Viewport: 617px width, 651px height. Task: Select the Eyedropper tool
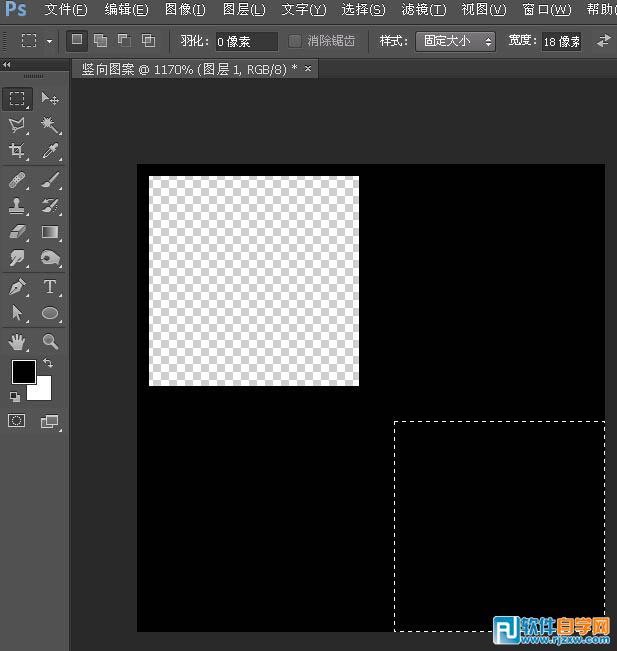tap(50, 150)
